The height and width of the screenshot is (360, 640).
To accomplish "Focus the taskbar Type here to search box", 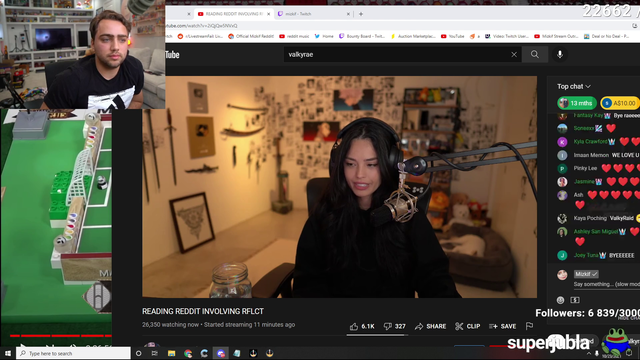I will pyautogui.click(x=73, y=353).
